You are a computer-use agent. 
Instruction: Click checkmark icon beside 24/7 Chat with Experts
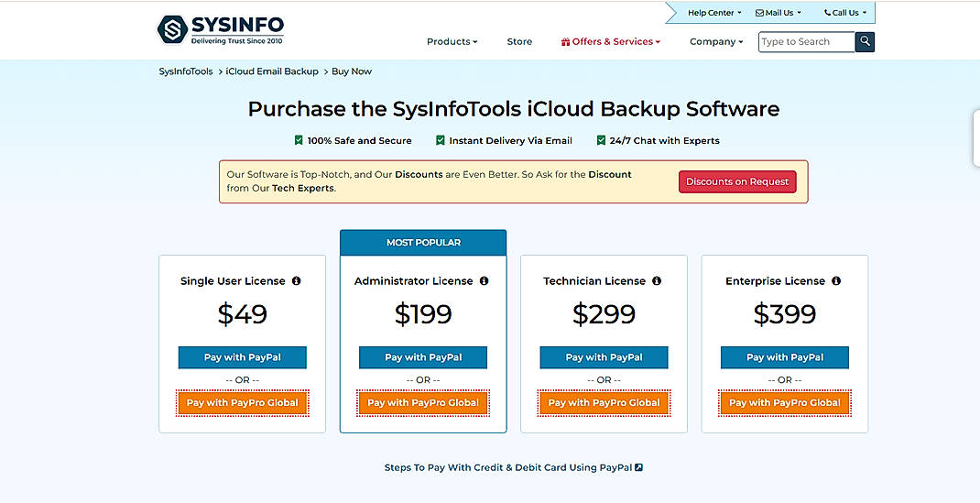(x=601, y=140)
